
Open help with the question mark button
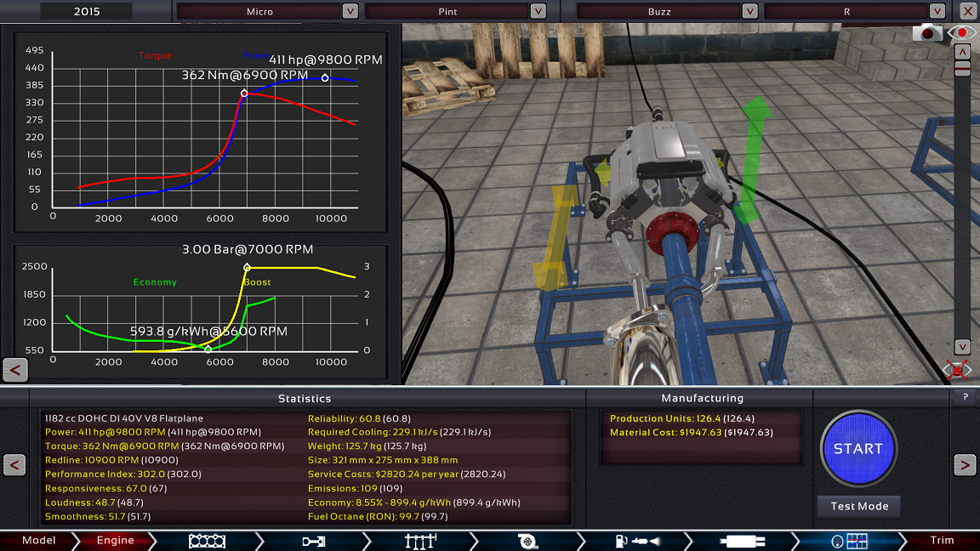point(965,397)
